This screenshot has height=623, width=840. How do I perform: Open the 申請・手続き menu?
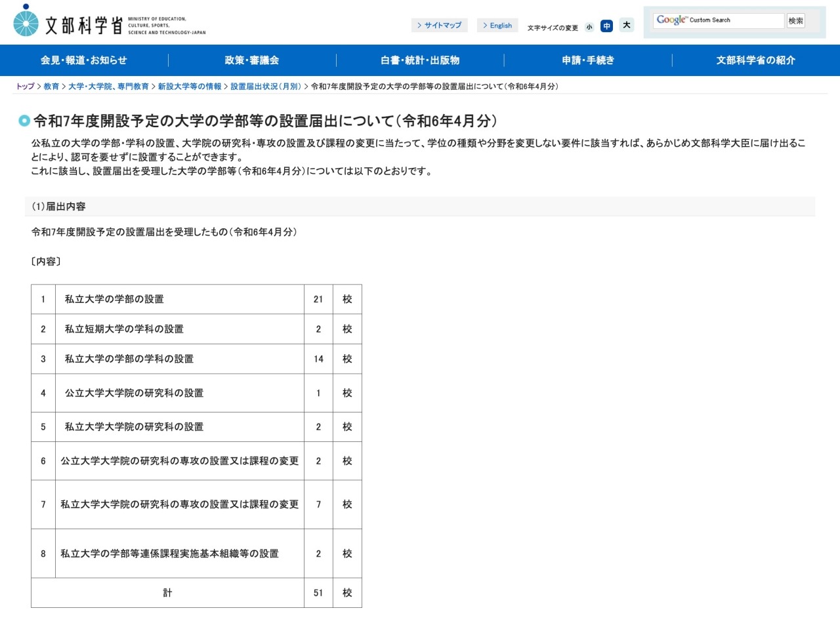(588, 60)
